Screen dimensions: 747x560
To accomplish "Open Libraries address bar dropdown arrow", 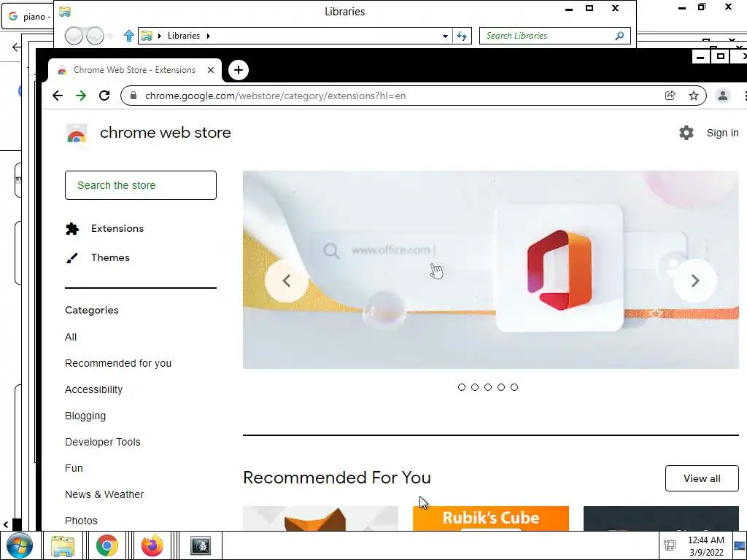I will (x=445, y=36).
